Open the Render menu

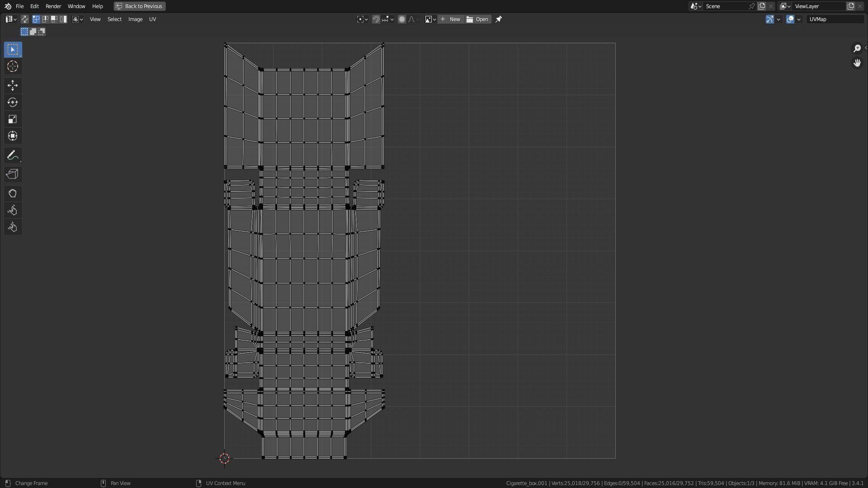click(x=53, y=6)
